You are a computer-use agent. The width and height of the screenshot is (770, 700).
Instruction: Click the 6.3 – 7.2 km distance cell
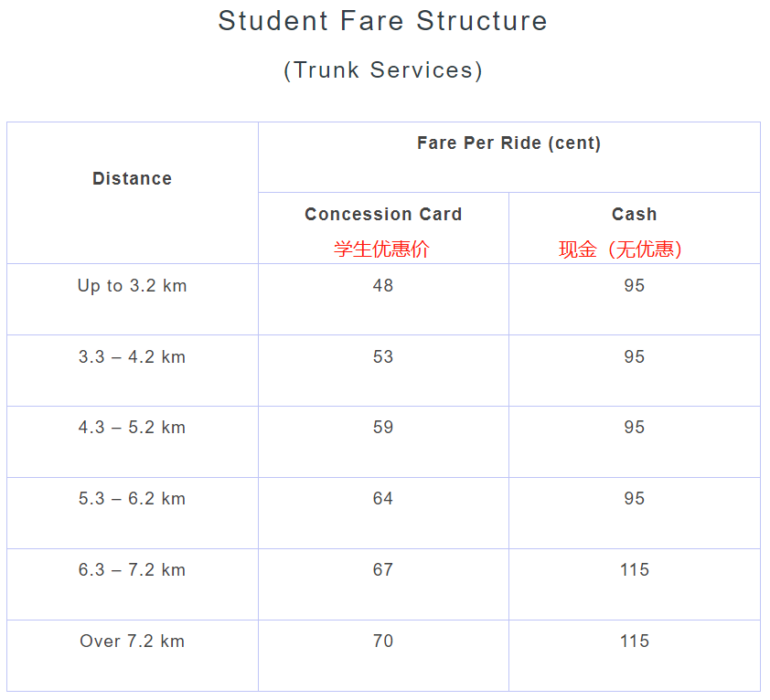[132, 570]
